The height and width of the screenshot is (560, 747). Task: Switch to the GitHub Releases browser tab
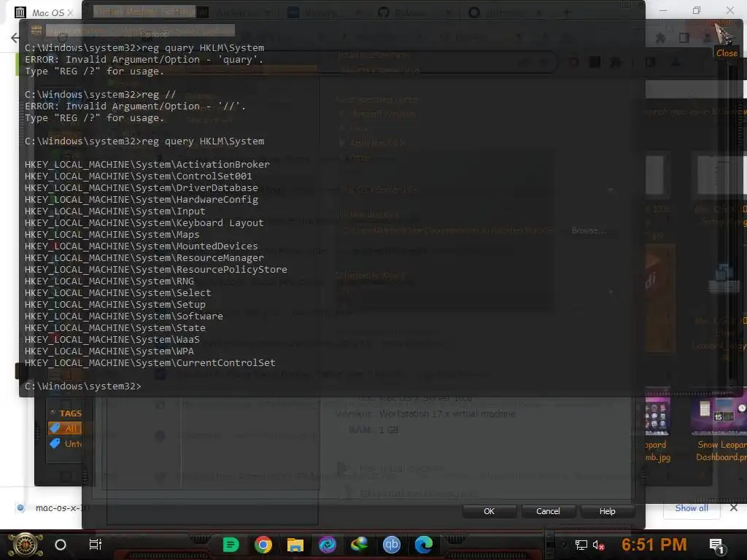410,12
